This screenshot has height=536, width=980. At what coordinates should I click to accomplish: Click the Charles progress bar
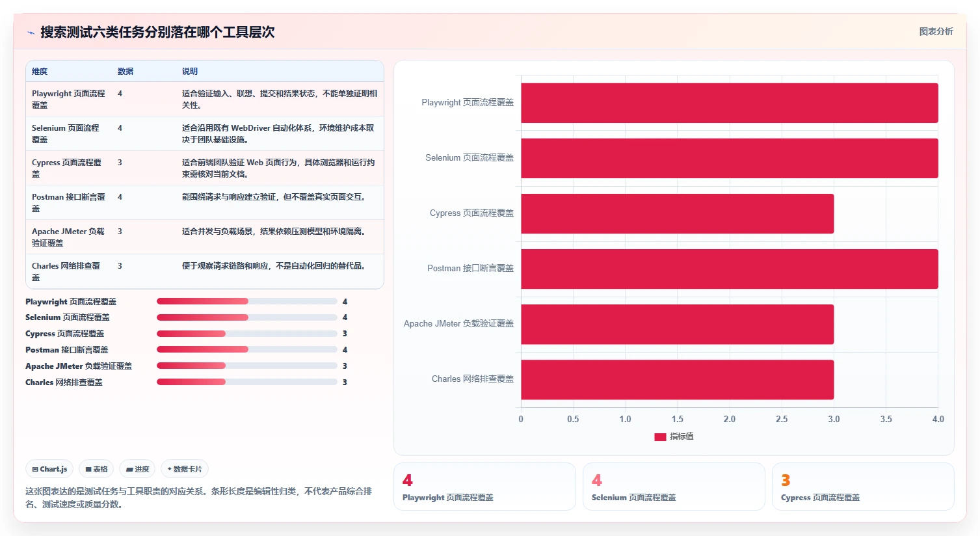(247, 382)
